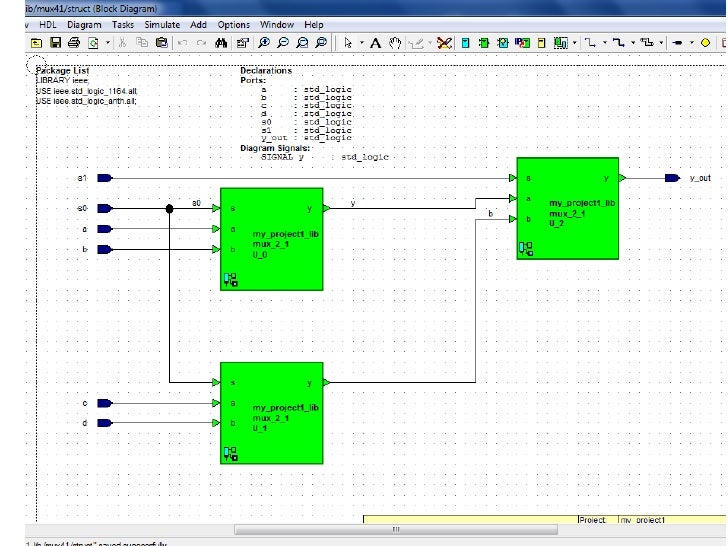Open the Simulate menu
Image resolution: width=728 pixels, height=546 pixels.
(162, 24)
